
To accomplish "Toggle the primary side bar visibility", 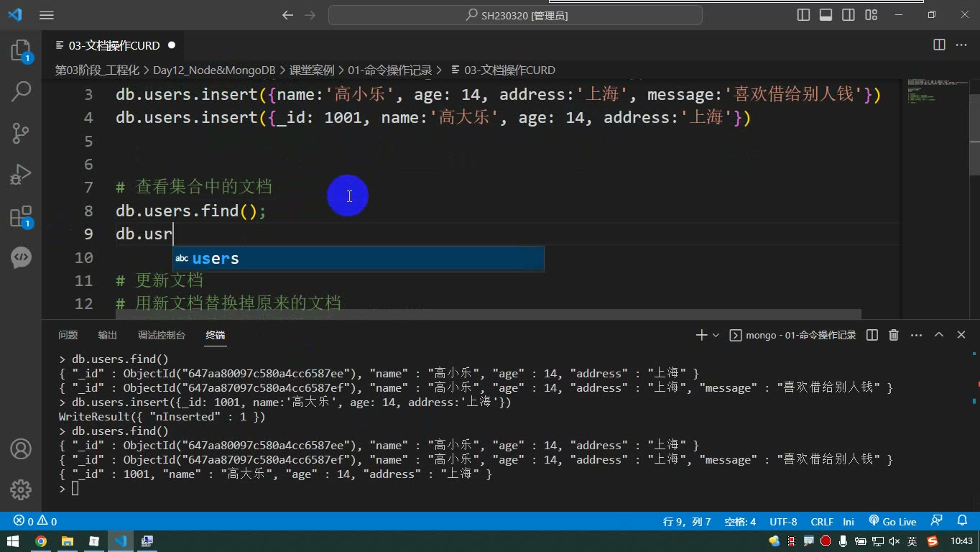I will [x=804, y=15].
